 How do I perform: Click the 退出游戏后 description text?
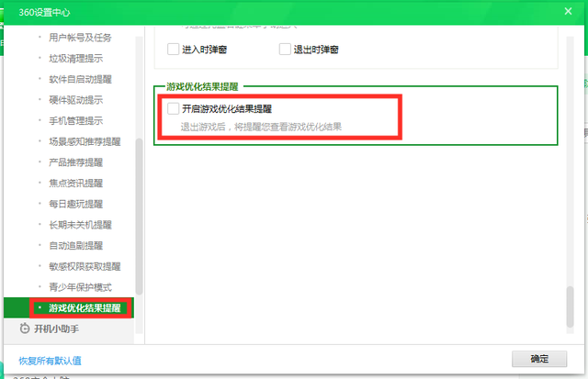click(x=261, y=127)
